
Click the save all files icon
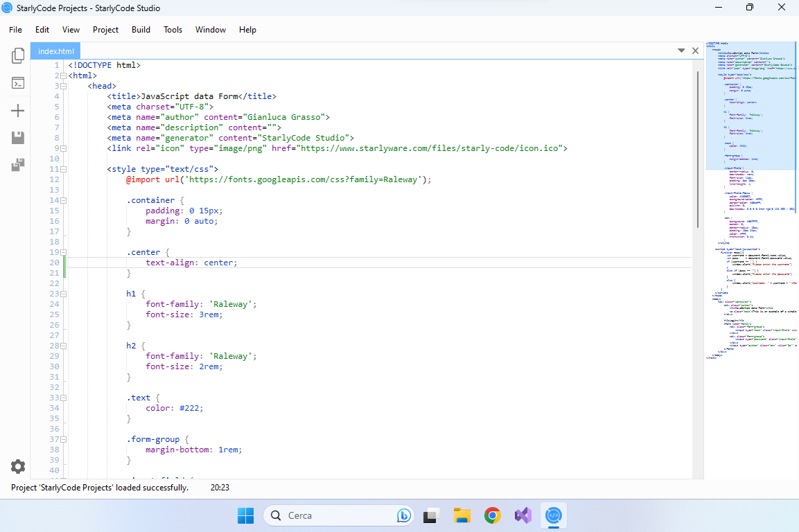[x=18, y=165]
